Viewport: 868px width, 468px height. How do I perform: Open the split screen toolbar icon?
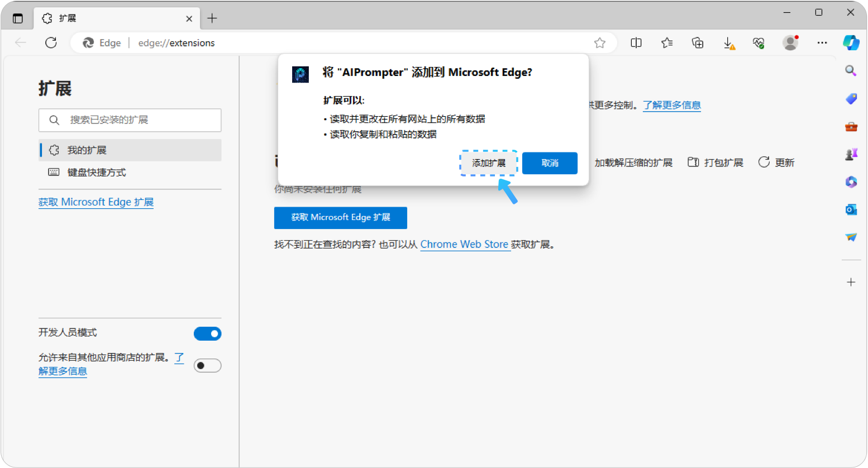tap(636, 42)
